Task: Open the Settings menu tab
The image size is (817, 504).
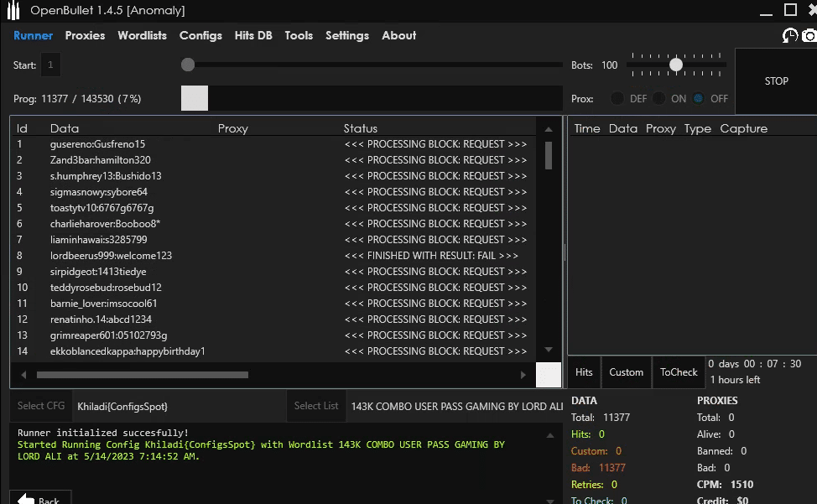Action: (346, 35)
